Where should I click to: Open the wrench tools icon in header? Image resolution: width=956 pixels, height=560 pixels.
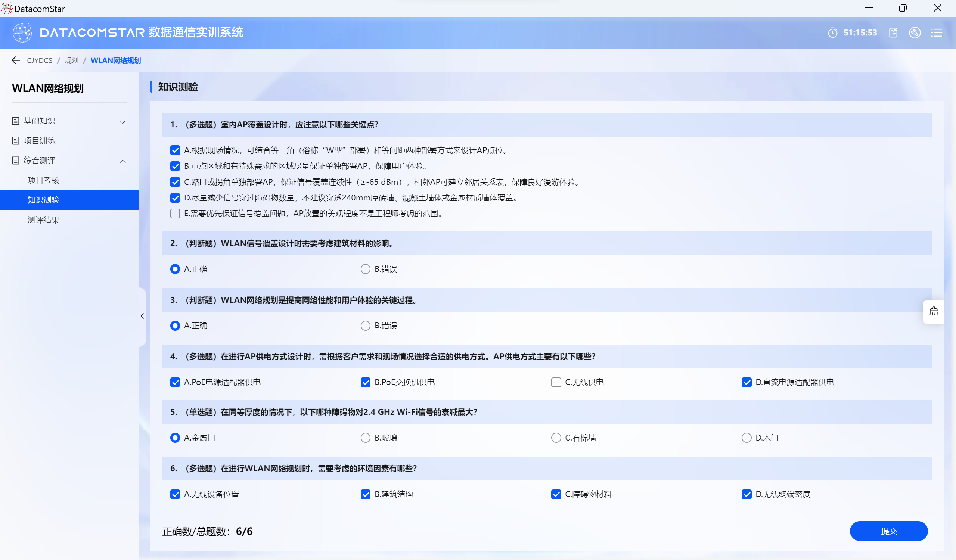coord(915,32)
